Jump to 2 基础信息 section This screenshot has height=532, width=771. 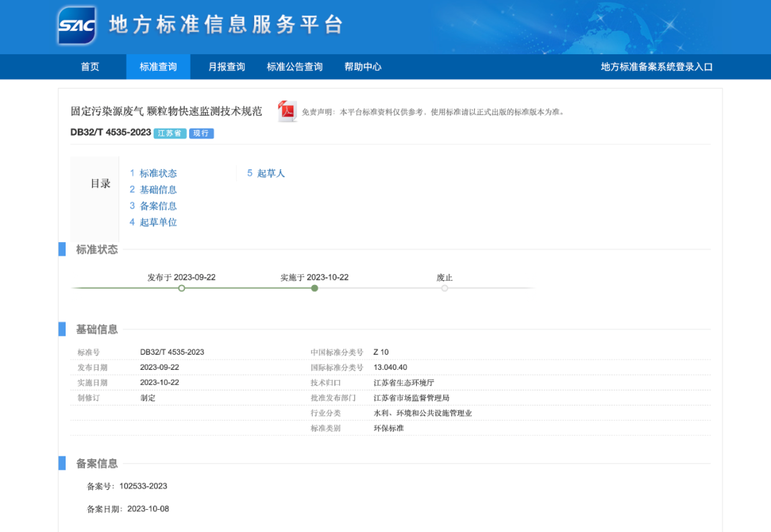(x=153, y=189)
